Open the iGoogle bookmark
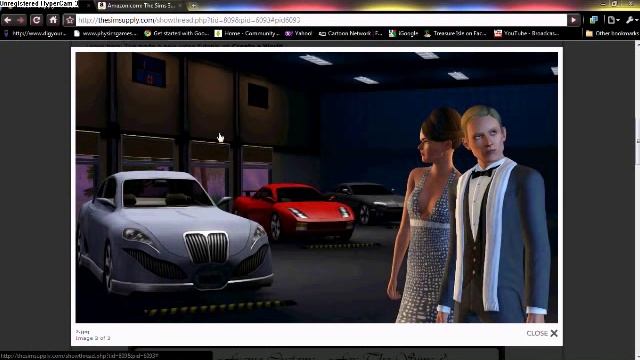640x360 pixels. (x=403, y=33)
